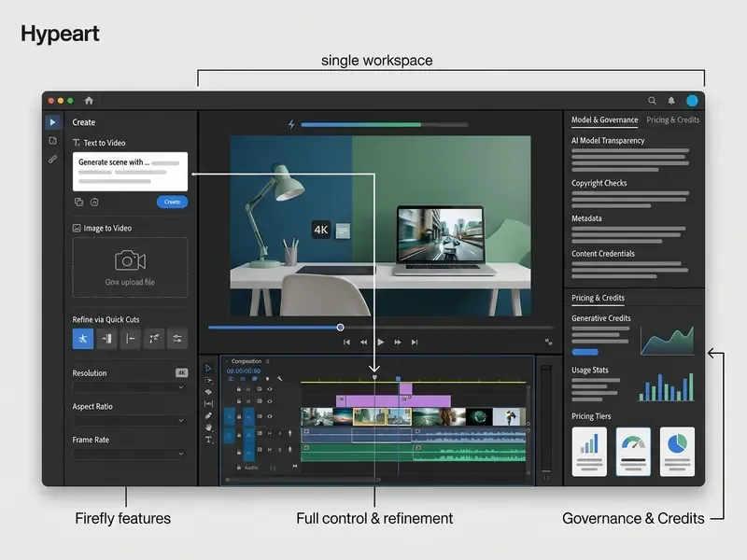Toggle lock on the Audio master row

[x=239, y=468]
